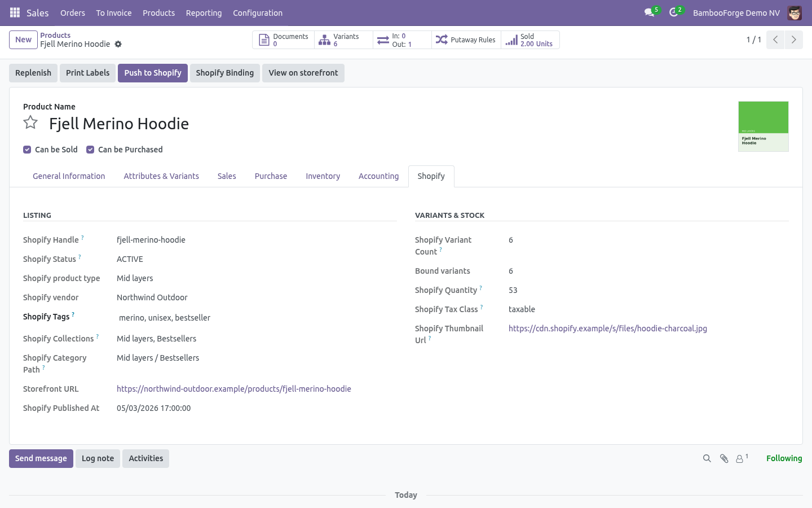
Task: Click the Send message button
Action: point(41,458)
